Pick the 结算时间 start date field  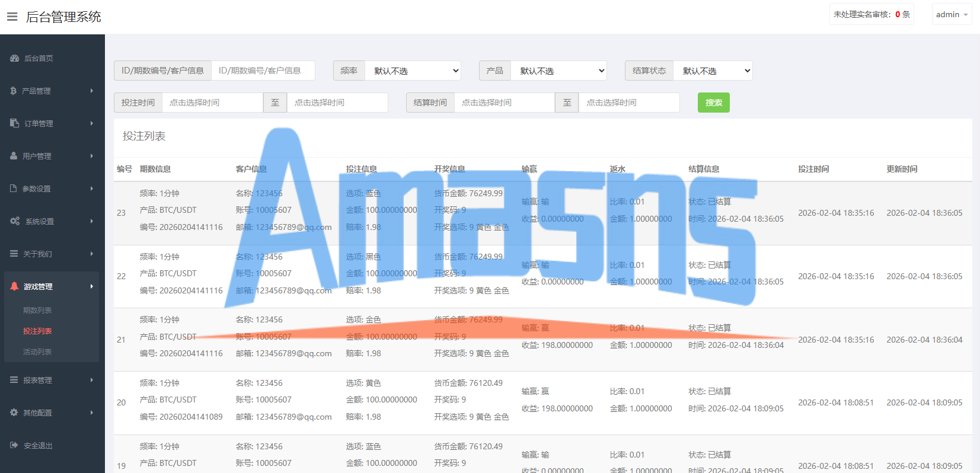505,103
